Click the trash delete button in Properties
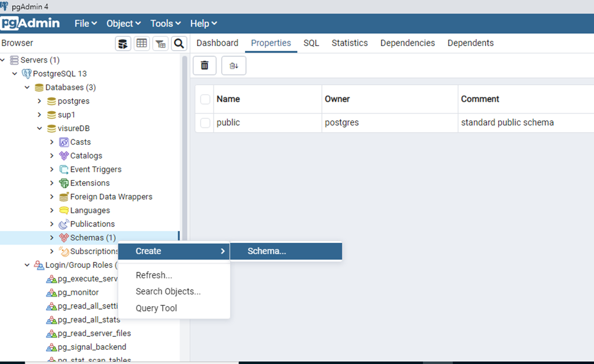This screenshot has height=364, width=594. pyautogui.click(x=205, y=66)
